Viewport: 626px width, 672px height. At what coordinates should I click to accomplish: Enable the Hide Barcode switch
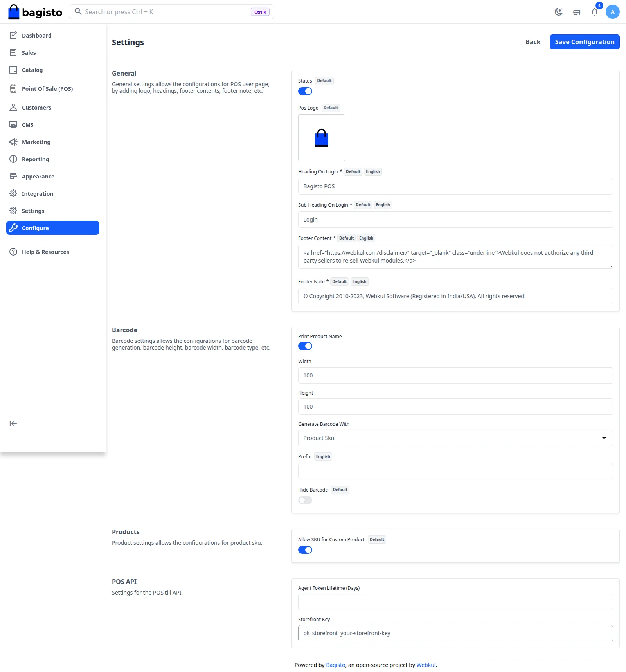pos(305,500)
